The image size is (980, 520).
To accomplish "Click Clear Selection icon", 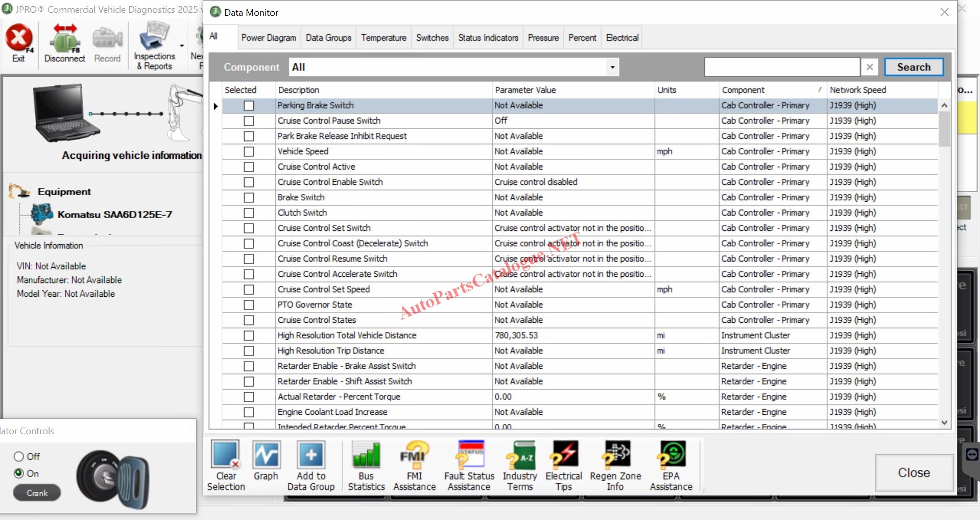I will (226, 455).
